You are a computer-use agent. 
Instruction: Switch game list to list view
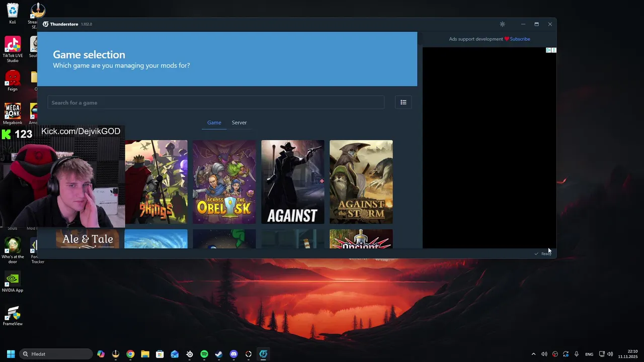(x=404, y=103)
